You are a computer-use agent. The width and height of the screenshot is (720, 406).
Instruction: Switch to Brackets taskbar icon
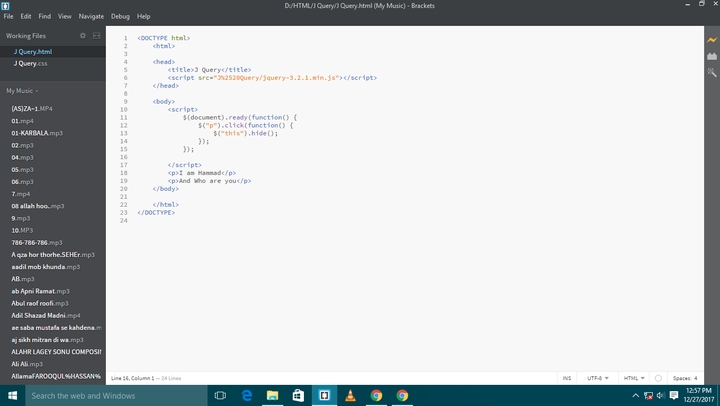tap(324, 395)
